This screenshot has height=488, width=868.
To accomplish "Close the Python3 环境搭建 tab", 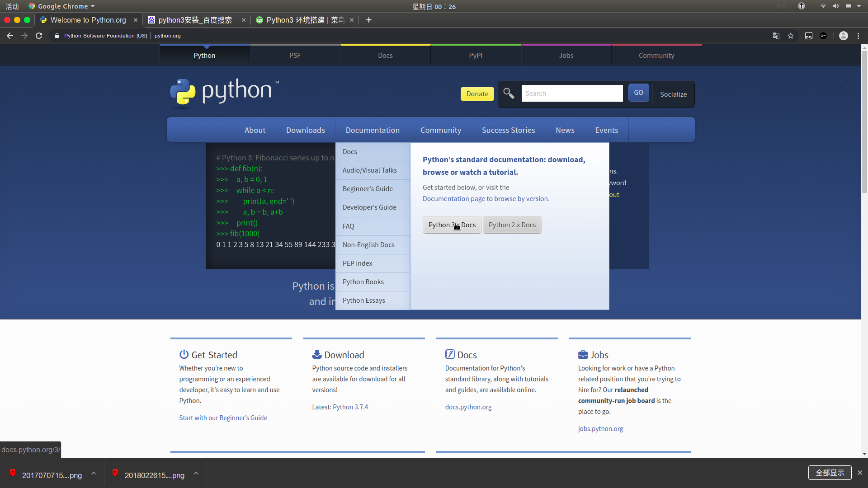I will tap(352, 20).
